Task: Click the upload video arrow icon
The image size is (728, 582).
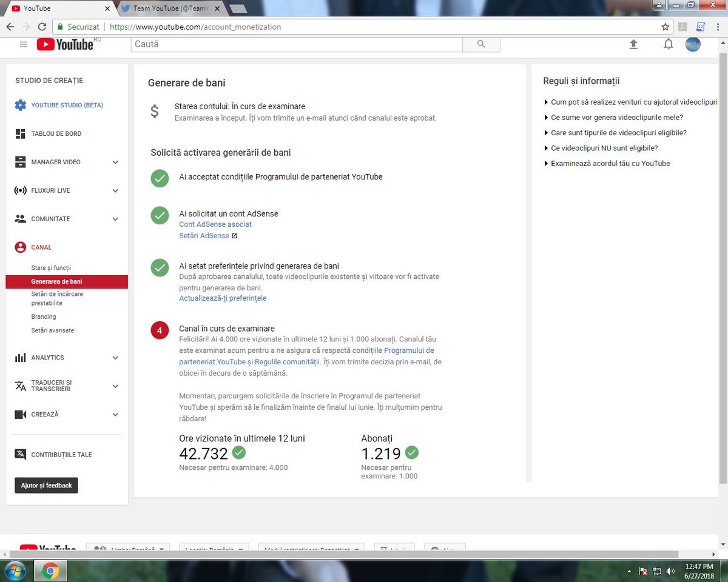Action: (633, 44)
